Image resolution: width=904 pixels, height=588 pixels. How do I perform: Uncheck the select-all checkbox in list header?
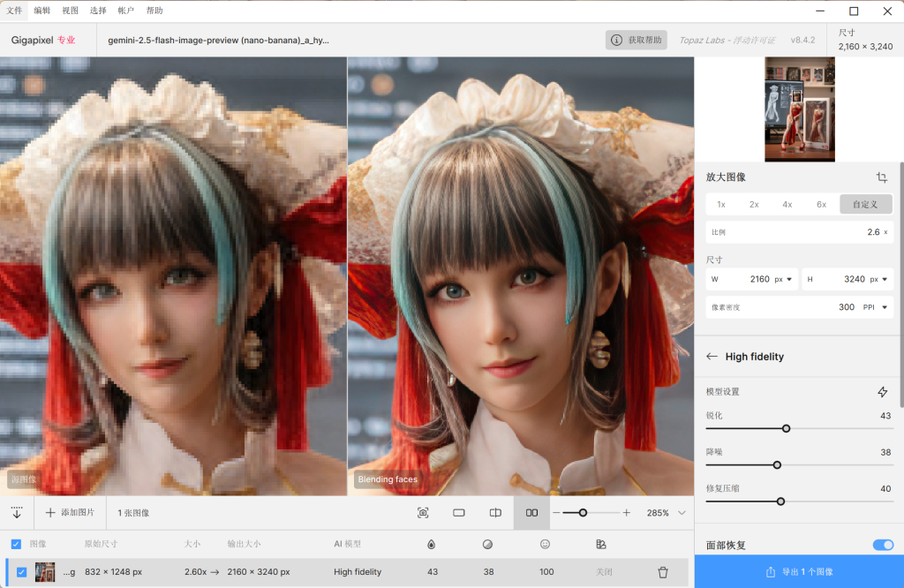(x=16, y=545)
